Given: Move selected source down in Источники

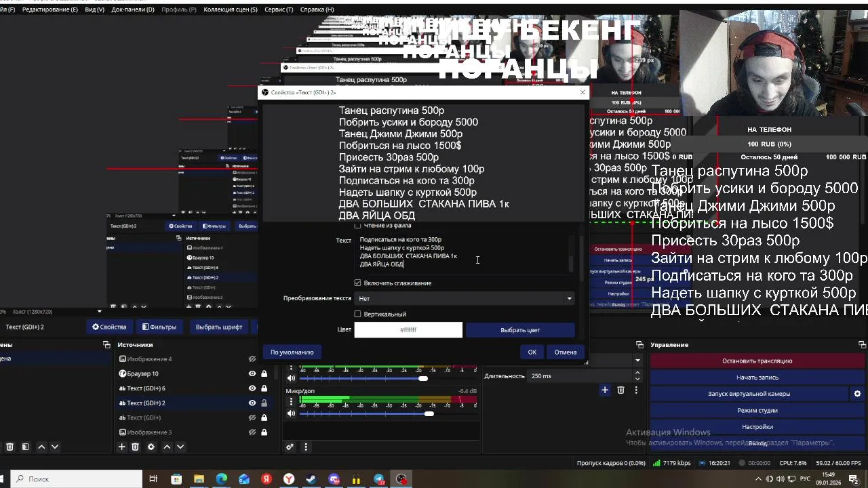Looking at the screenshot, I should click(x=180, y=447).
